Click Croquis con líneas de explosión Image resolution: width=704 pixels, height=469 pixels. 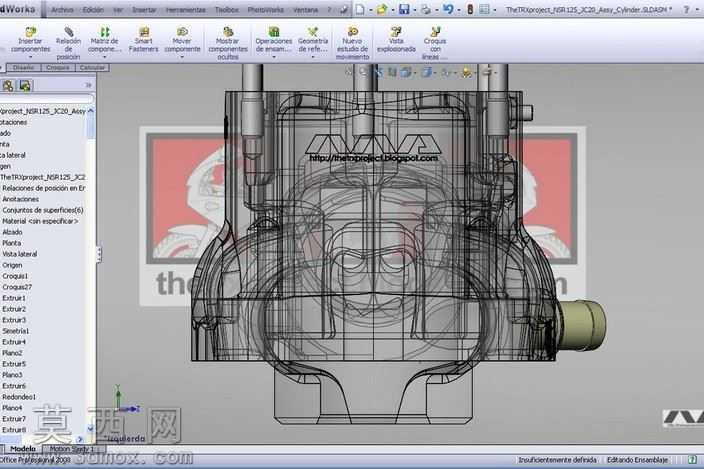(x=435, y=43)
